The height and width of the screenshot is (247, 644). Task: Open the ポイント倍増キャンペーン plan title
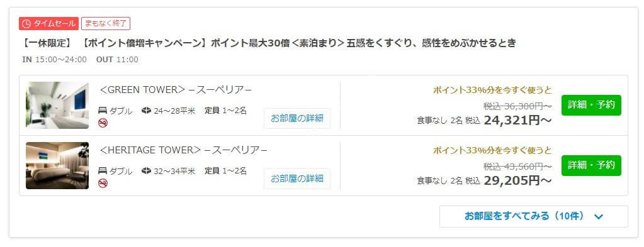point(269,43)
